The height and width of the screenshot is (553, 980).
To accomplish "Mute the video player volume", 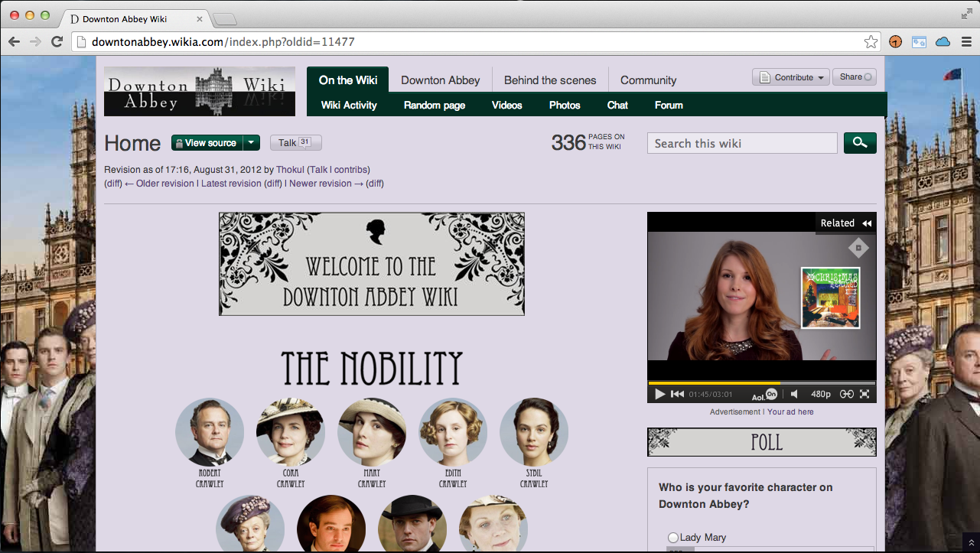I will [794, 394].
